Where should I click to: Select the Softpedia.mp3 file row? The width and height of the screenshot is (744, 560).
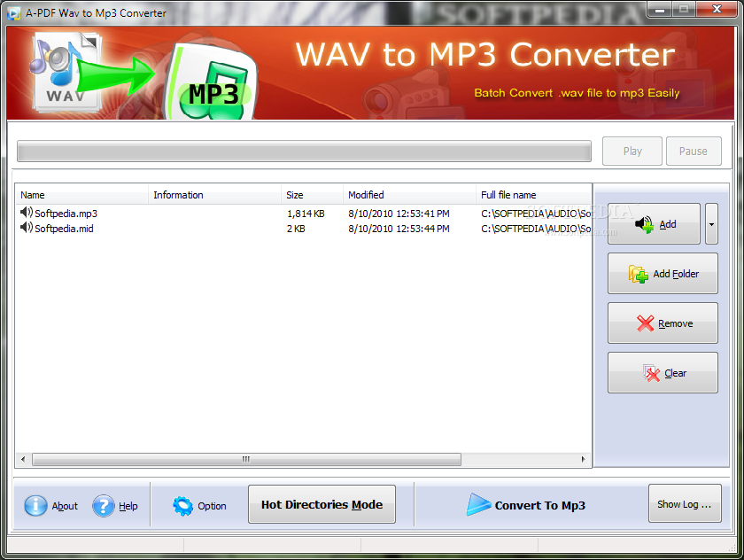[304, 214]
